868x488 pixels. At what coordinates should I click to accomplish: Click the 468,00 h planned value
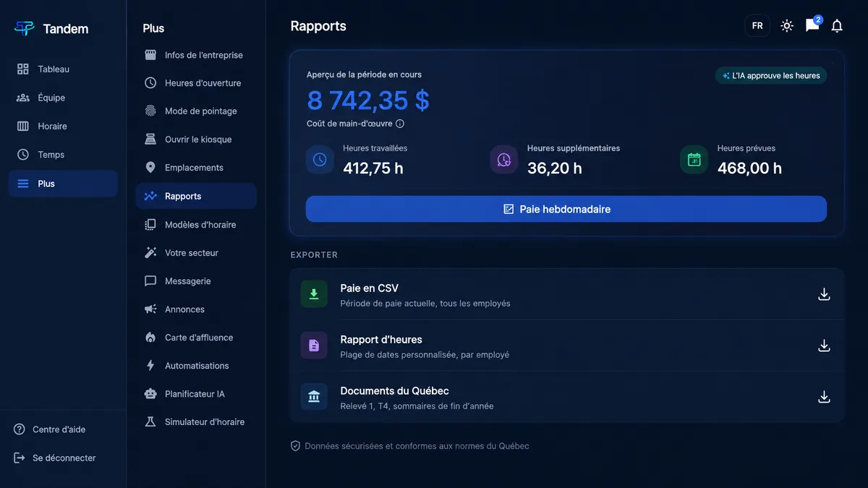749,168
